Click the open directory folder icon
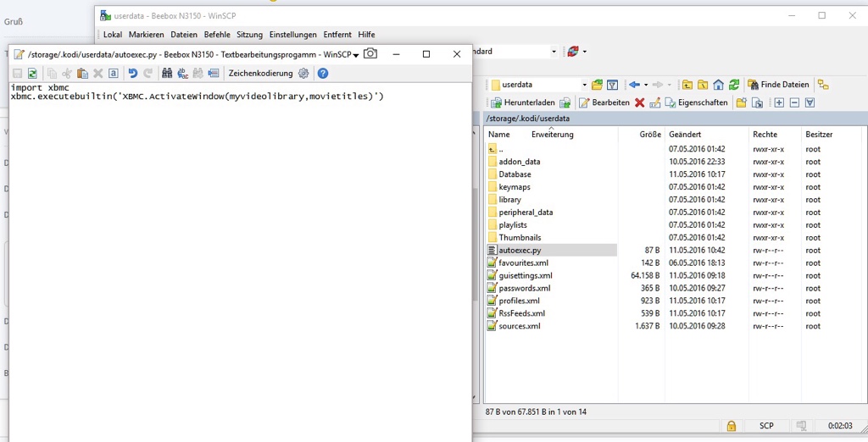 coord(597,85)
